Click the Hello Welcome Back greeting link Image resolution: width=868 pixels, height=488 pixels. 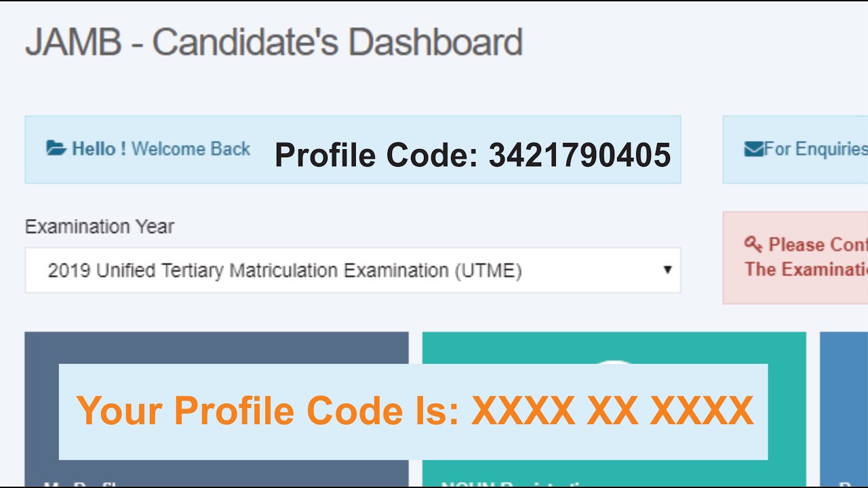pyautogui.click(x=149, y=149)
